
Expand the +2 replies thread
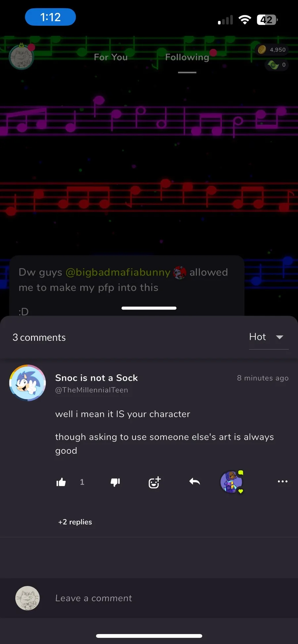75,522
